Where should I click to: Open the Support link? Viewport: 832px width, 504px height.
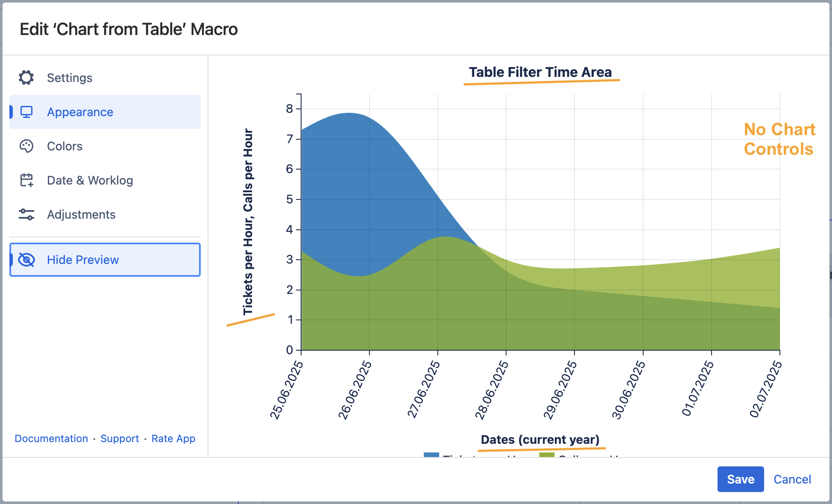tap(120, 439)
